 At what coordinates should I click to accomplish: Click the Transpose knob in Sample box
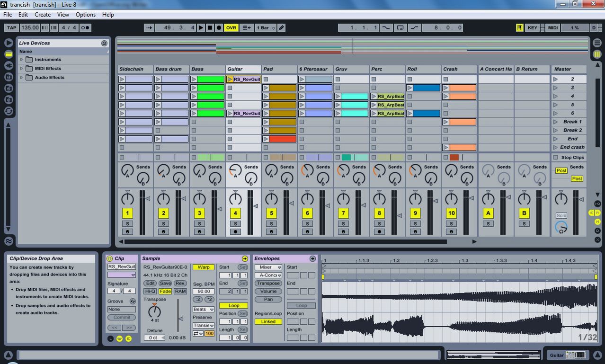point(154,311)
